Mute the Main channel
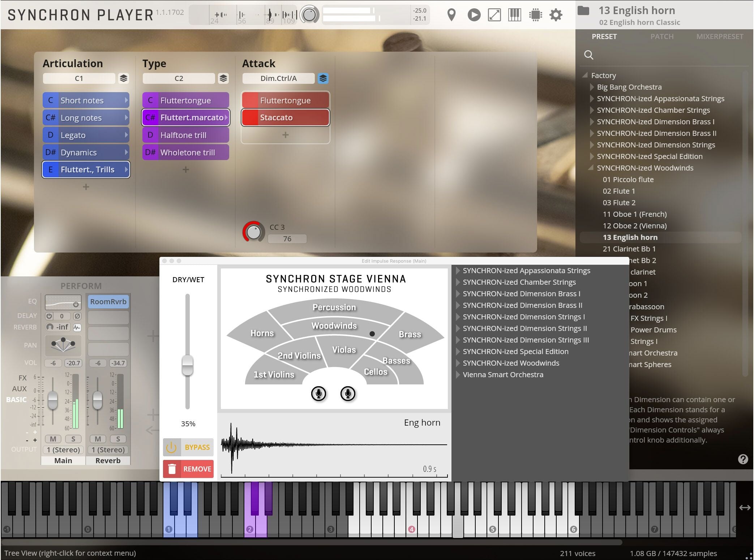This screenshot has width=754, height=560. point(53,439)
